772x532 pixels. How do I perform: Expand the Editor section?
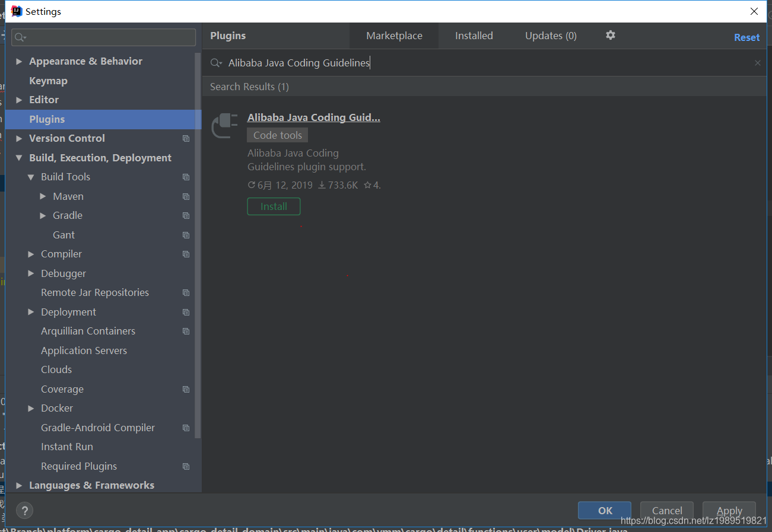(19, 100)
